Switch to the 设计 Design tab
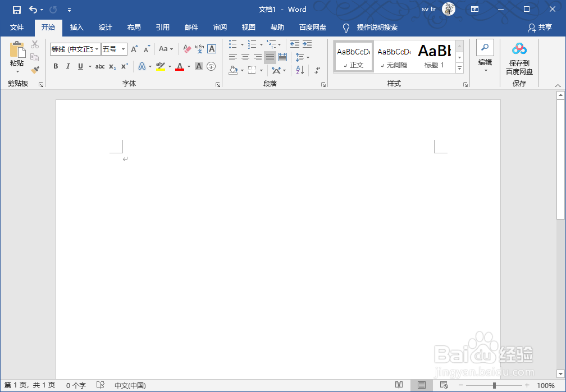This screenshot has height=392, width=566. (x=106, y=28)
